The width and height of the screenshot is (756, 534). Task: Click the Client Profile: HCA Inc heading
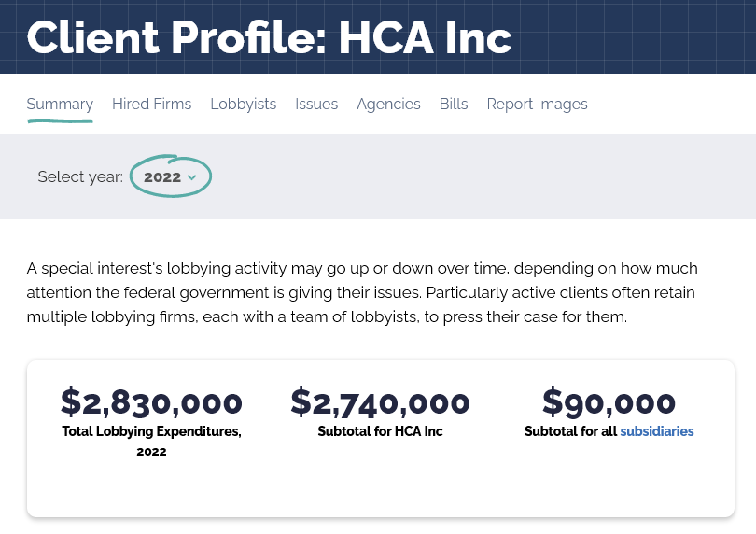click(x=269, y=37)
